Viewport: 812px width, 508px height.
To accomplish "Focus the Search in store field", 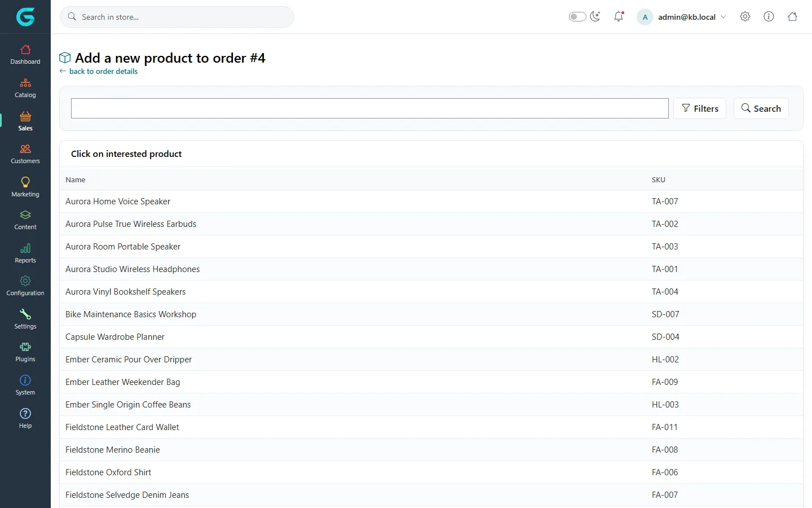I will 177,17.
